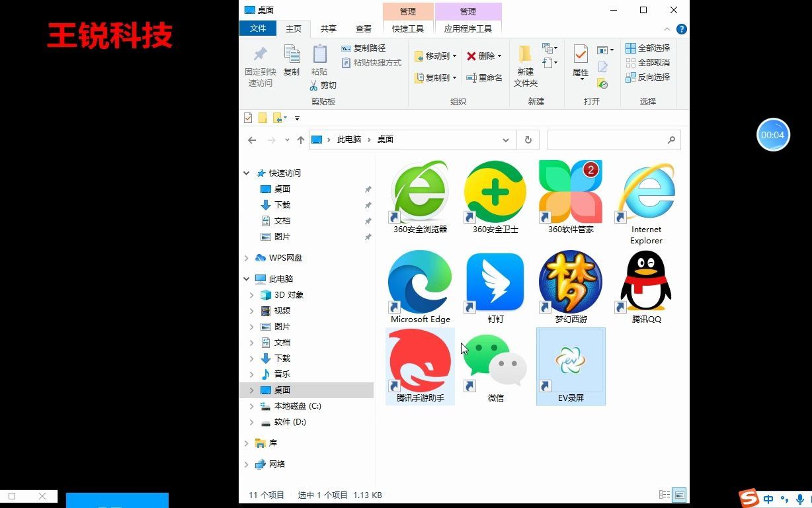Go back with the back arrow
This screenshot has height=508, width=812.
(x=252, y=140)
